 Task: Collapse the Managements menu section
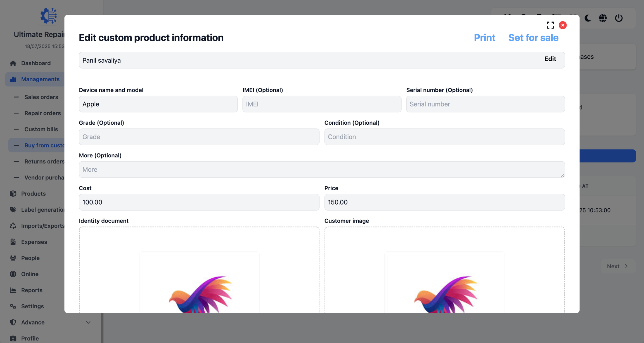click(x=40, y=79)
